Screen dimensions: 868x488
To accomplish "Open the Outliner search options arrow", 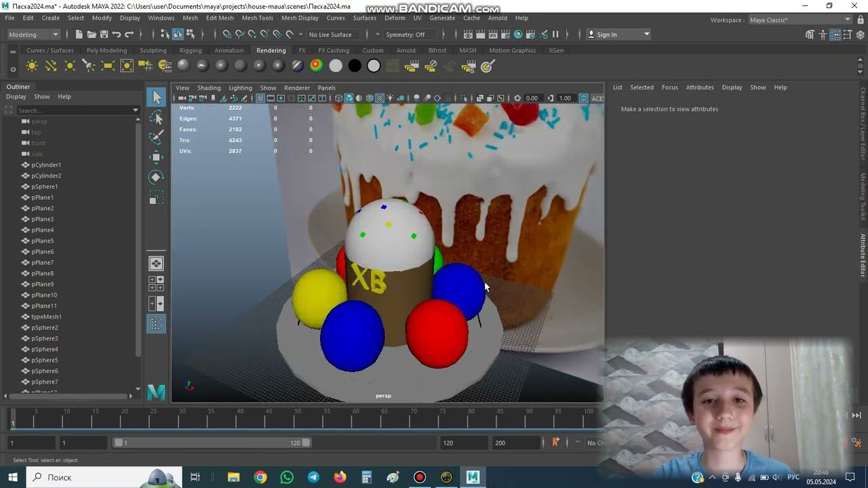I will pos(136,110).
